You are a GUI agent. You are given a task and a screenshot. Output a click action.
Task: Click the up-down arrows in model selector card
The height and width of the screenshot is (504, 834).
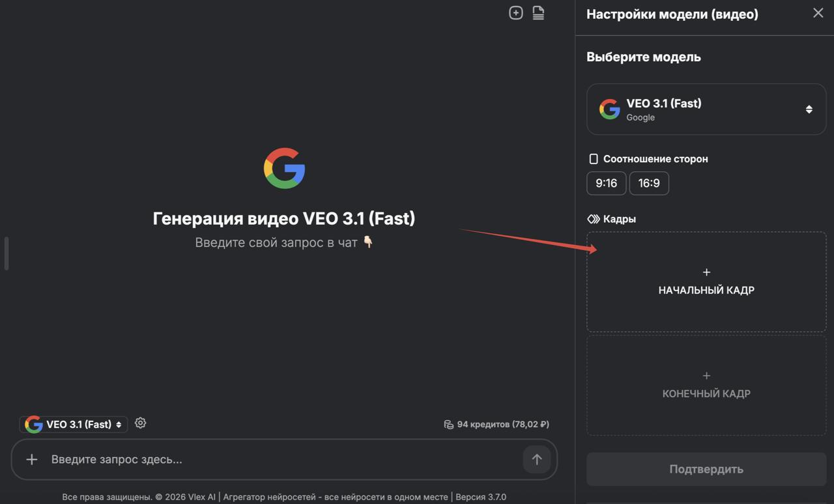pyautogui.click(x=809, y=109)
